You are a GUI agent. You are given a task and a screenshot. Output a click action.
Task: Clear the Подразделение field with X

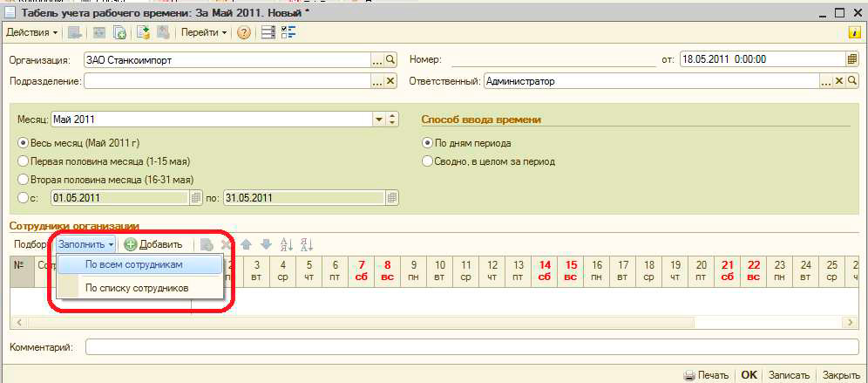pyautogui.click(x=390, y=81)
